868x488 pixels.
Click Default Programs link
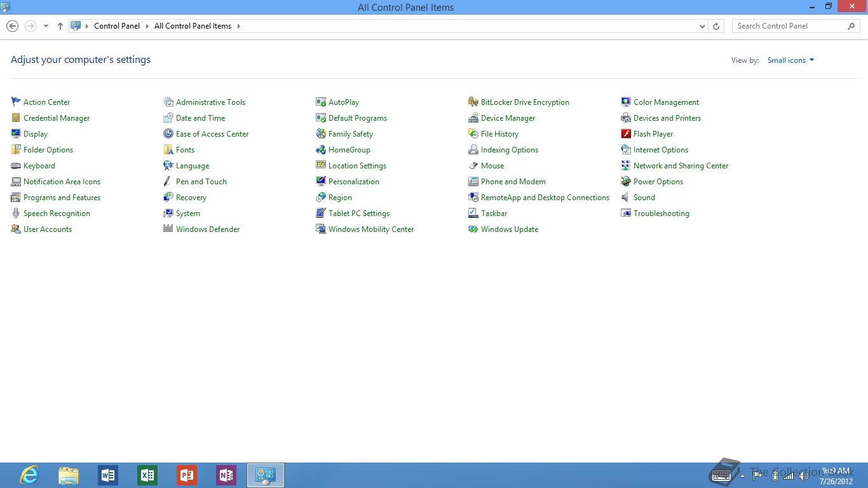click(358, 118)
